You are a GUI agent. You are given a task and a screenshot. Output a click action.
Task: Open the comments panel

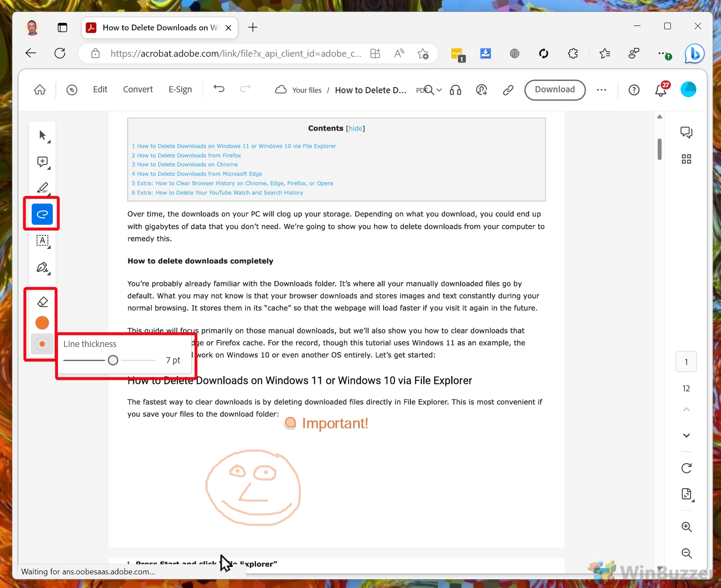click(686, 132)
